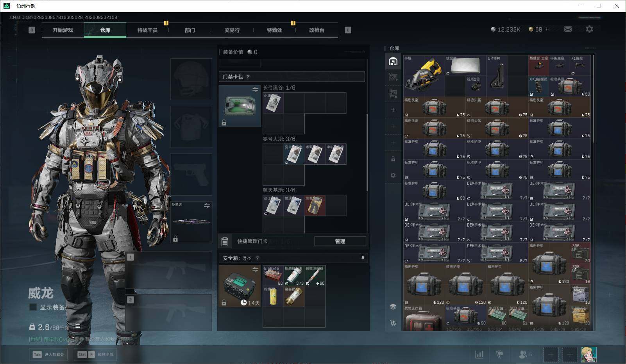Screen dimensions: 626x364
Task: Click the 装备价值 label
Action: (x=233, y=52)
